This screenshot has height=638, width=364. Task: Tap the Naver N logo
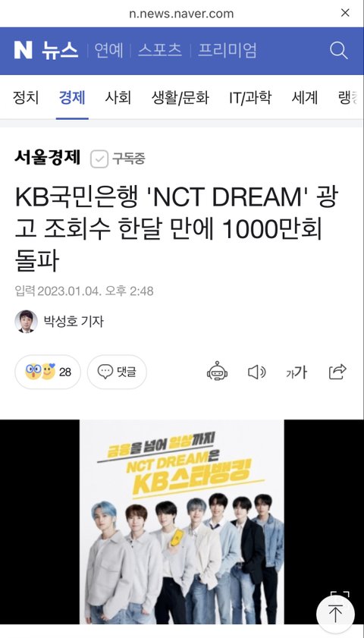click(24, 51)
